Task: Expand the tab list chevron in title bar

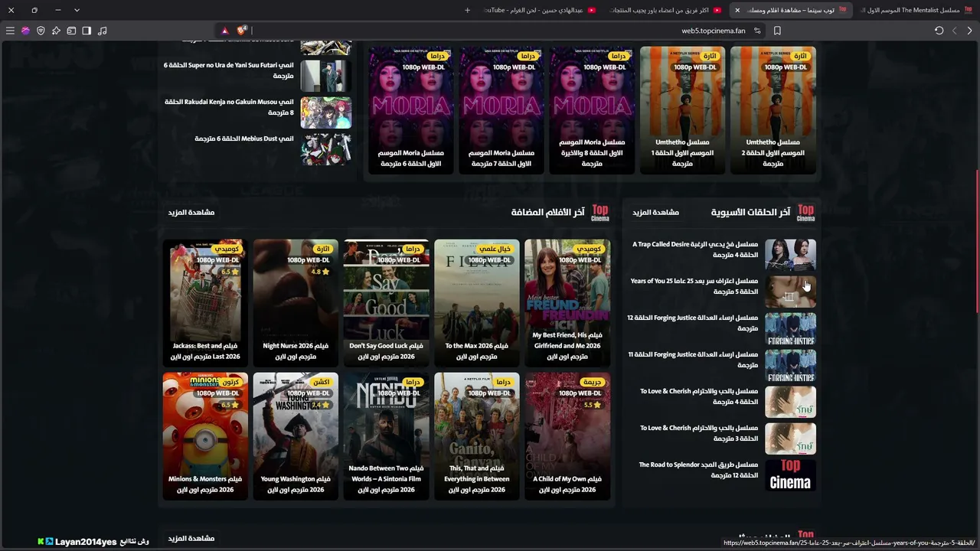Action: click(x=77, y=10)
